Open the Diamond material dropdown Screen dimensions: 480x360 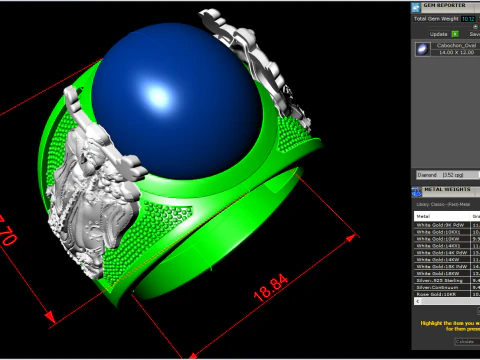point(448,175)
